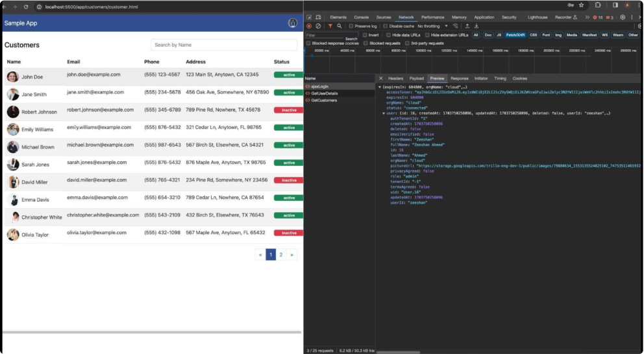Click John Doe's avatar photo
The height and width of the screenshot is (354, 644).
13,77
